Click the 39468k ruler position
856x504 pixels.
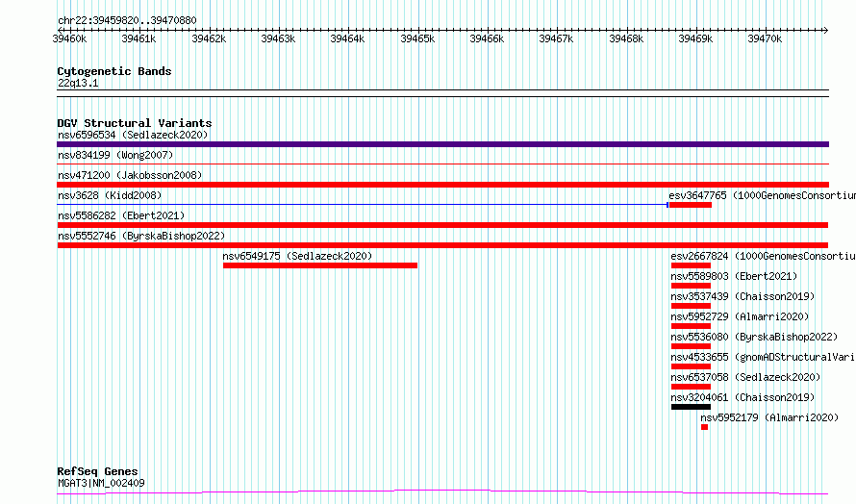[626, 38]
